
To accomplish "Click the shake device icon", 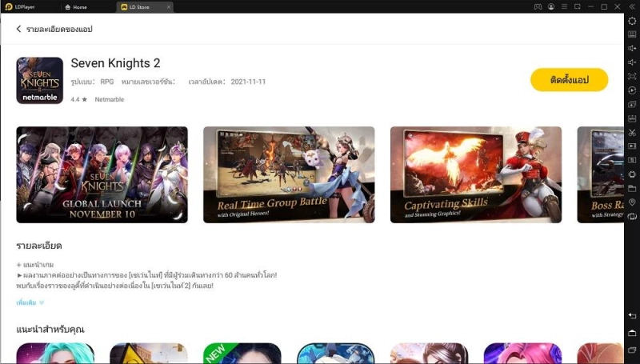I will coord(632,174).
